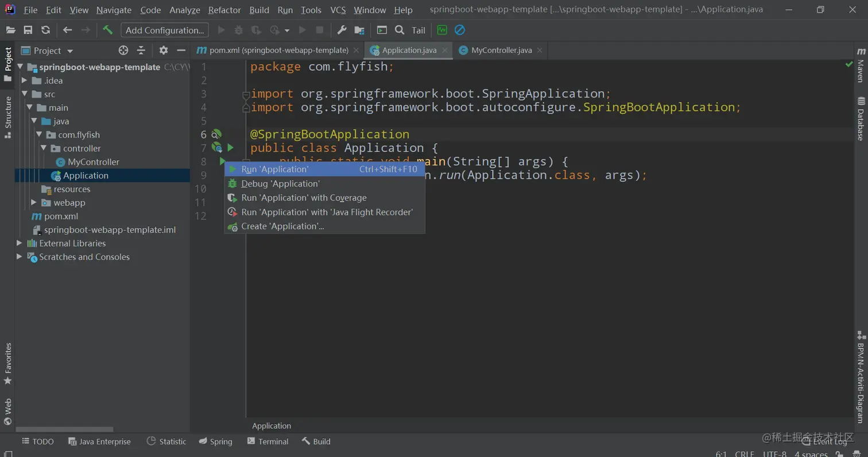Click the Tail toolbar button
Viewport: 868px width, 457px height.
pyautogui.click(x=418, y=30)
